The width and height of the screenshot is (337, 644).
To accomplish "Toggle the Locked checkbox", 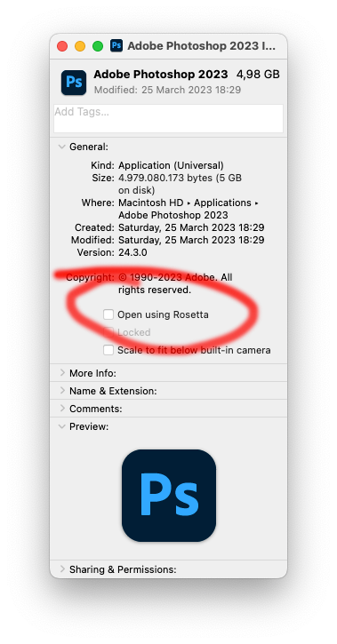I will 108,332.
